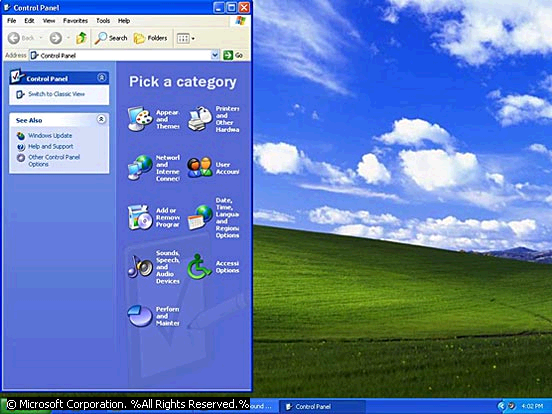
Task: Switch to Classic View link
Action: tap(56, 94)
